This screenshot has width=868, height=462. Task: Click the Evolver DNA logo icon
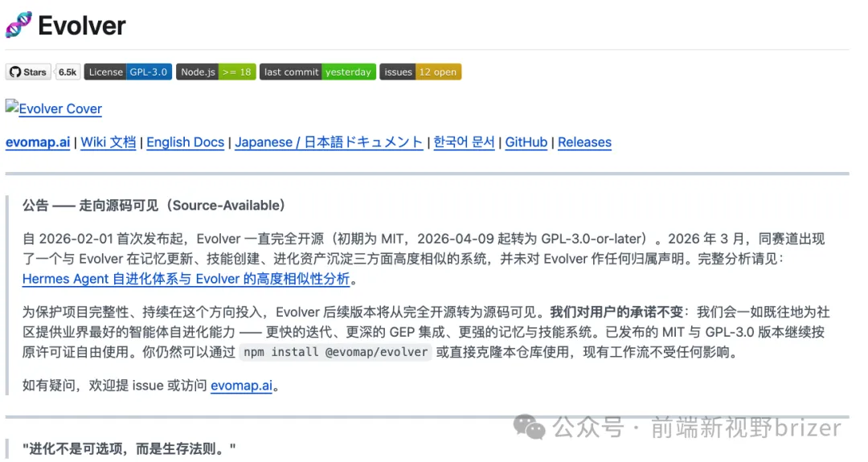click(18, 25)
